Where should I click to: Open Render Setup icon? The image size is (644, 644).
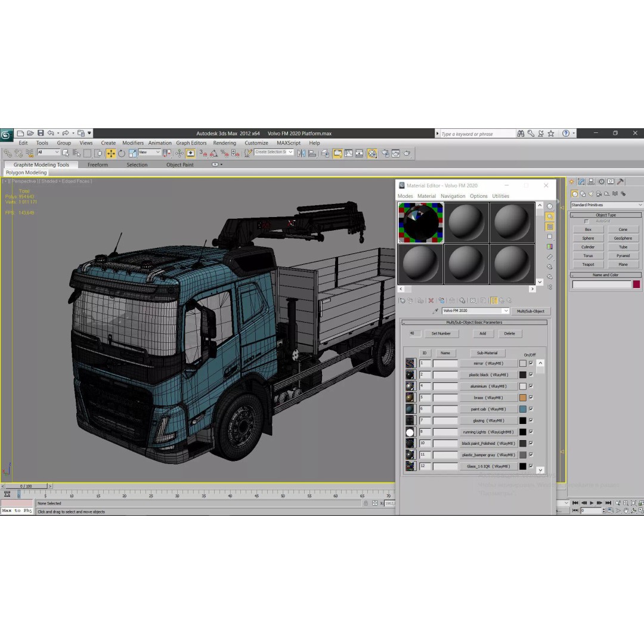(385, 153)
